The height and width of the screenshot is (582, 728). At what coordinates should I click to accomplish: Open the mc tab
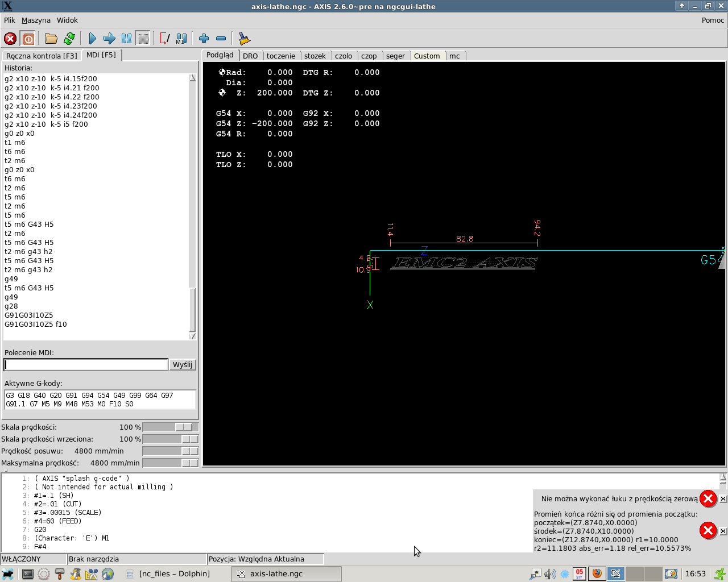tap(454, 56)
